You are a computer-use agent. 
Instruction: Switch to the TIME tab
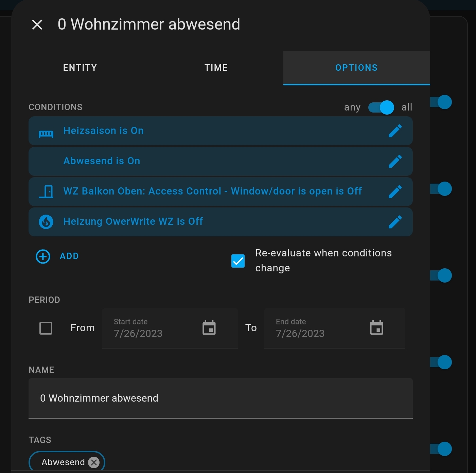coord(216,67)
